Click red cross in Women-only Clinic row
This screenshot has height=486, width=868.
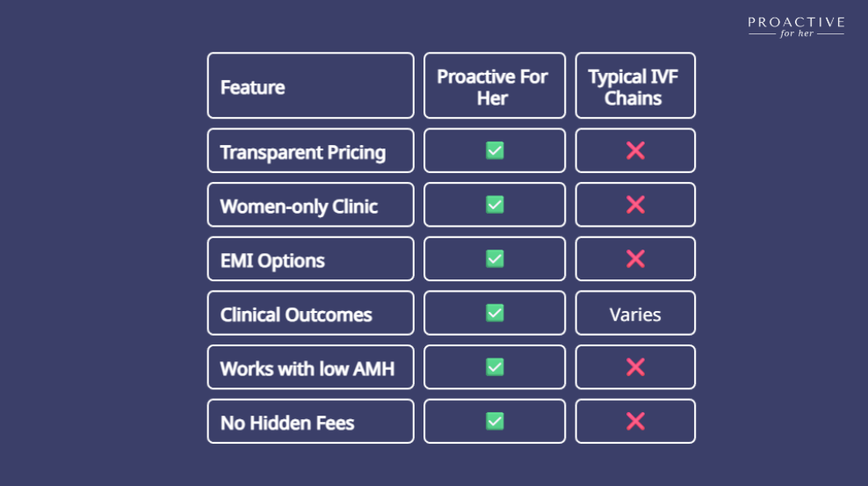(x=635, y=205)
